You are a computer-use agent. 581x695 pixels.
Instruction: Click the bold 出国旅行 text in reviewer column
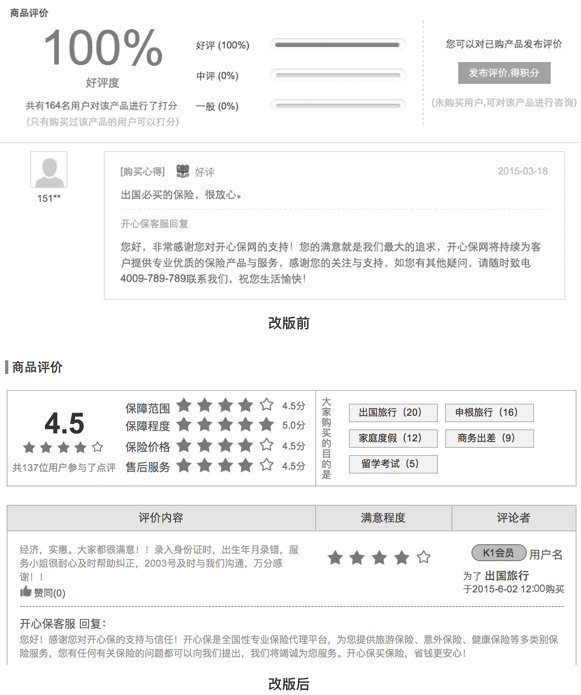(507, 576)
